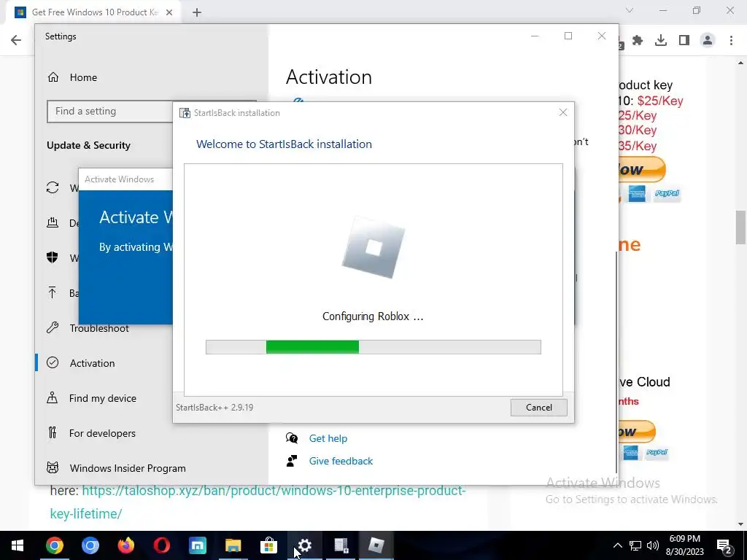This screenshot has width=747, height=560.
Task: Open File Explorer from taskbar
Action: click(233, 545)
